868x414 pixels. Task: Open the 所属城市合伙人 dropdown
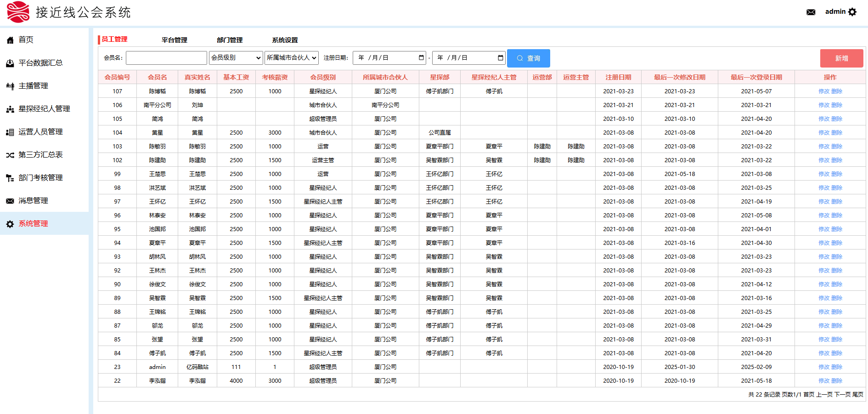[292, 57]
